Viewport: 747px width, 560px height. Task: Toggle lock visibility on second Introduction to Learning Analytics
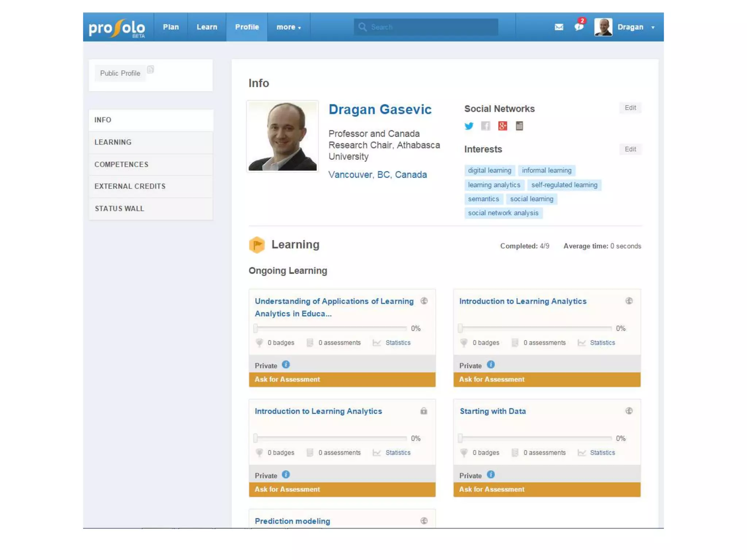(x=423, y=411)
